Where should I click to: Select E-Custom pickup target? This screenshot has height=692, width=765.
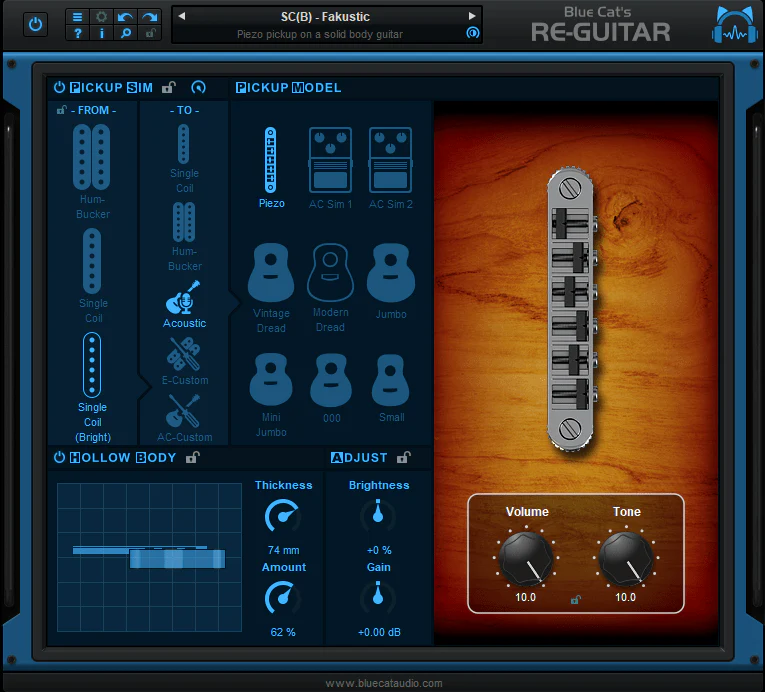click(x=184, y=361)
